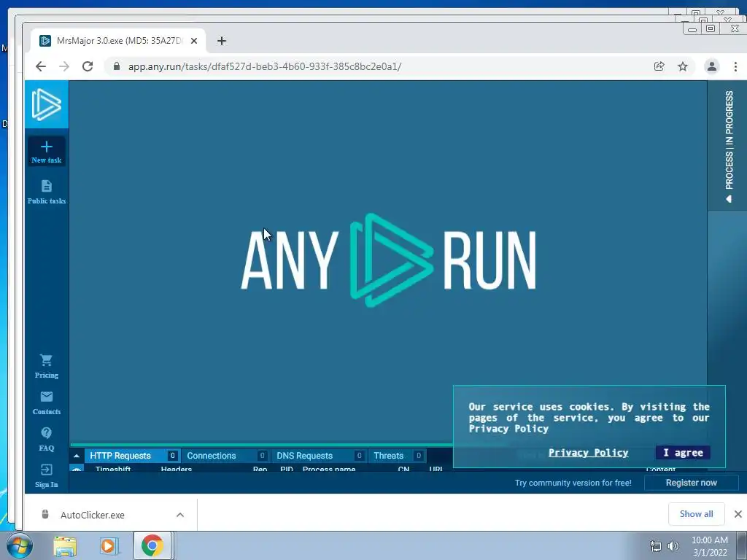Viewport: 747px width, 560px height.
Task: Switch to the HTTP Requests tab
Action: 131,456
